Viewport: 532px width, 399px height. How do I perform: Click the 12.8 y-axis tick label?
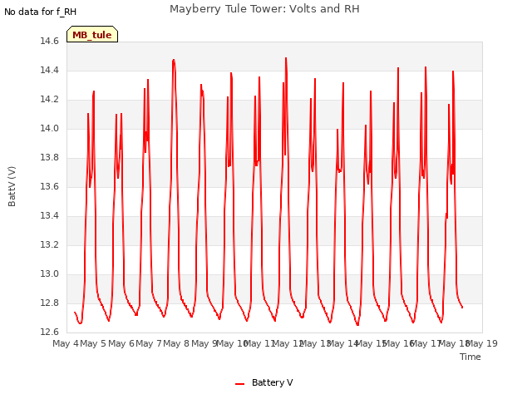click(x=49, y=303)
